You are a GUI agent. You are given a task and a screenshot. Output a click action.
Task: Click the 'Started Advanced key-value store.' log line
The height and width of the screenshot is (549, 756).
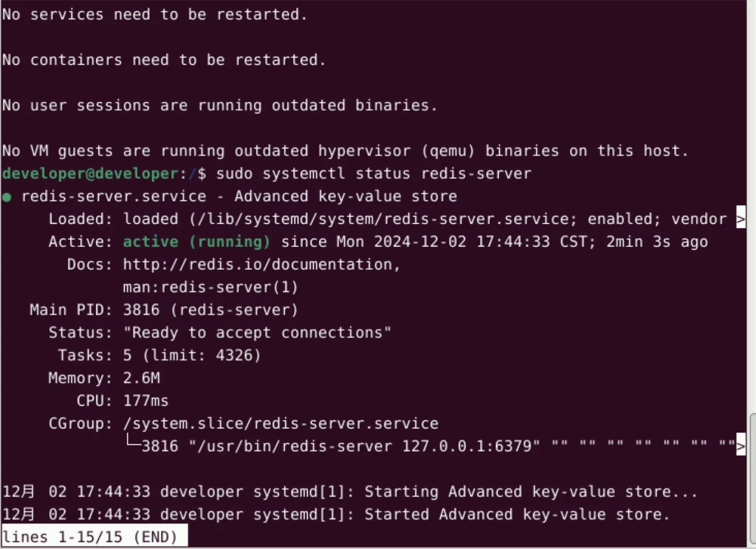517,514
